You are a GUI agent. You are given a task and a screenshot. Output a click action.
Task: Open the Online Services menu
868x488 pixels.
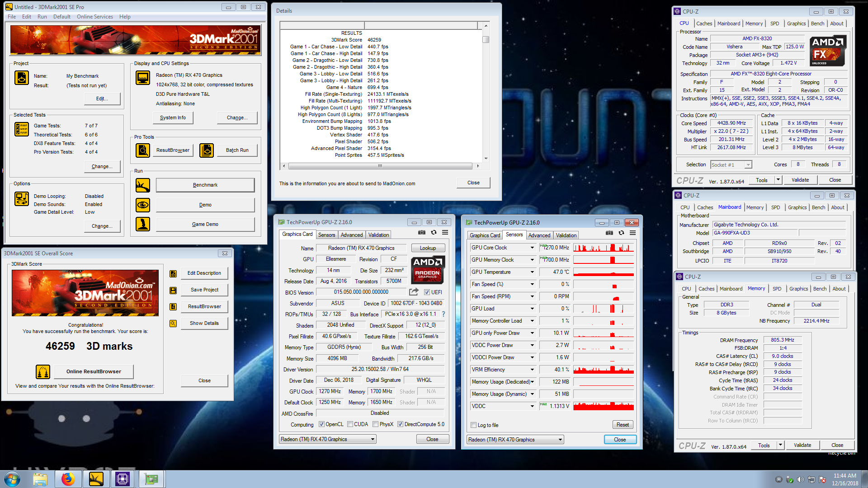coord(95,17)
